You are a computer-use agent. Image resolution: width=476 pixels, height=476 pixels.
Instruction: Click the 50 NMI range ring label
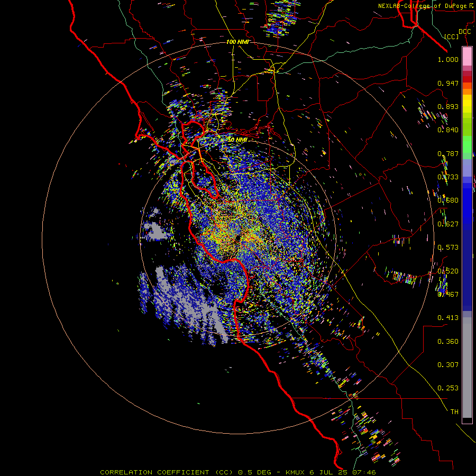[237, 140]
